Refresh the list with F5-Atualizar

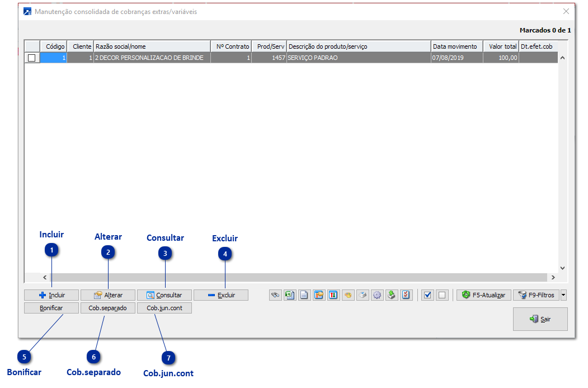(x=484, y=295)
